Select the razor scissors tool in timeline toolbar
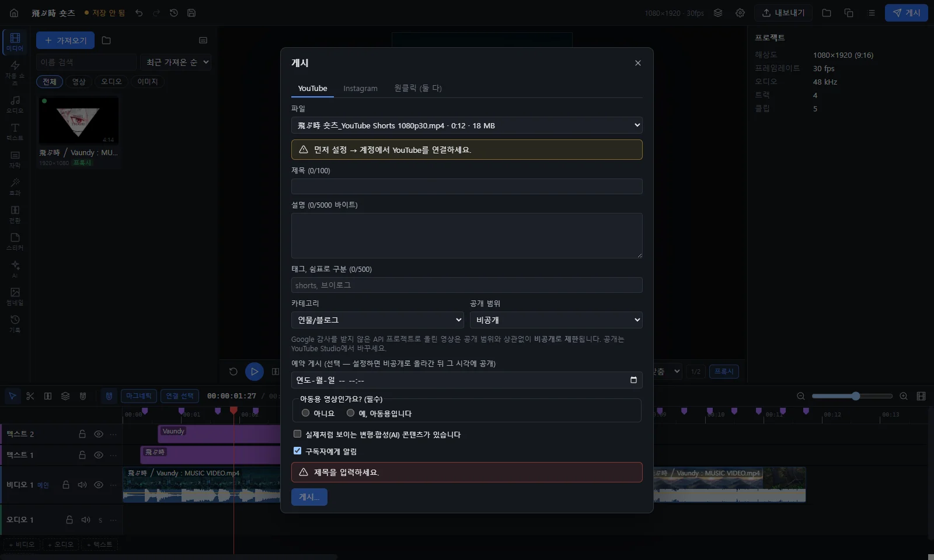This screenshot has height=560, width=934. [x=30, y=396]
